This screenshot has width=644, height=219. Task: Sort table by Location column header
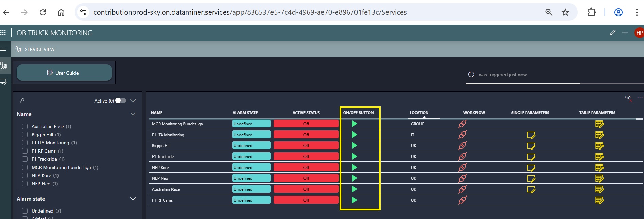tap(419, 113)
